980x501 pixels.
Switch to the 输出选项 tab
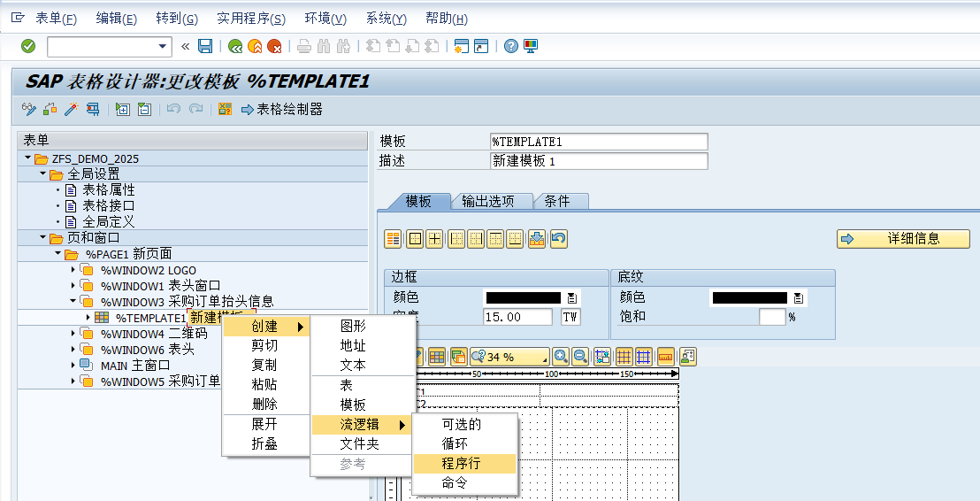pyautogui.click(x=491, y=201)
